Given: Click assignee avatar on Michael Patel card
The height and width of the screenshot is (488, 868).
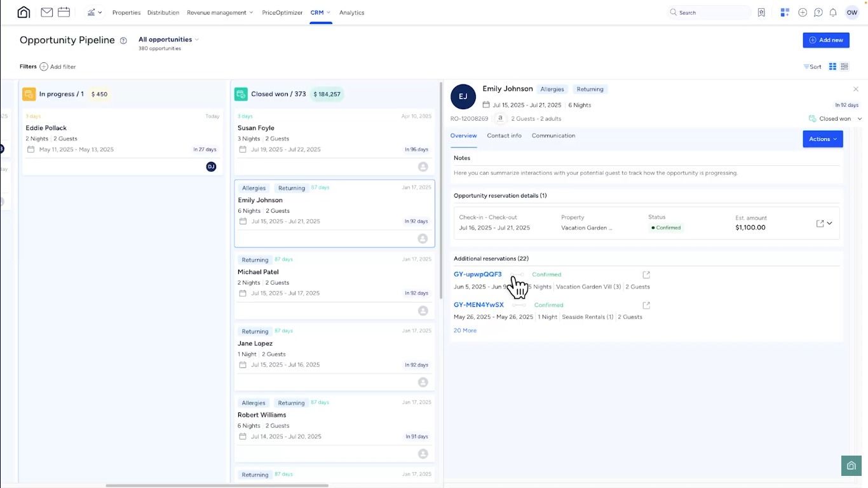Looking at the screenshot, I should pos(423,311).
